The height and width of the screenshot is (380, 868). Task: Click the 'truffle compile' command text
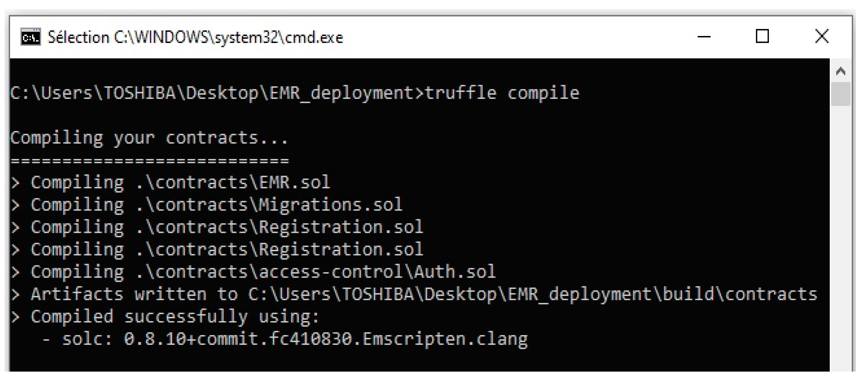pyautogui.click(x=502, y=93)
